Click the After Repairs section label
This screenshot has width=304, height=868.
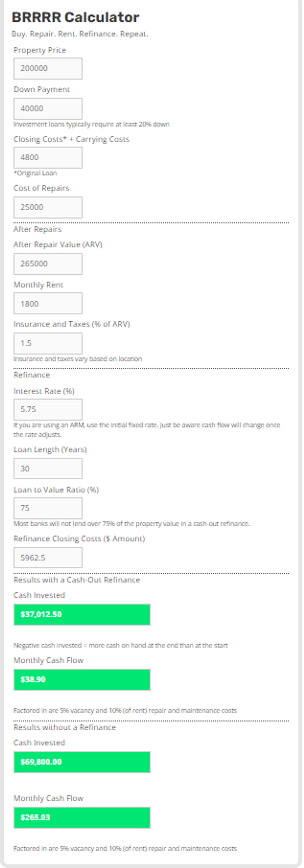37,230
